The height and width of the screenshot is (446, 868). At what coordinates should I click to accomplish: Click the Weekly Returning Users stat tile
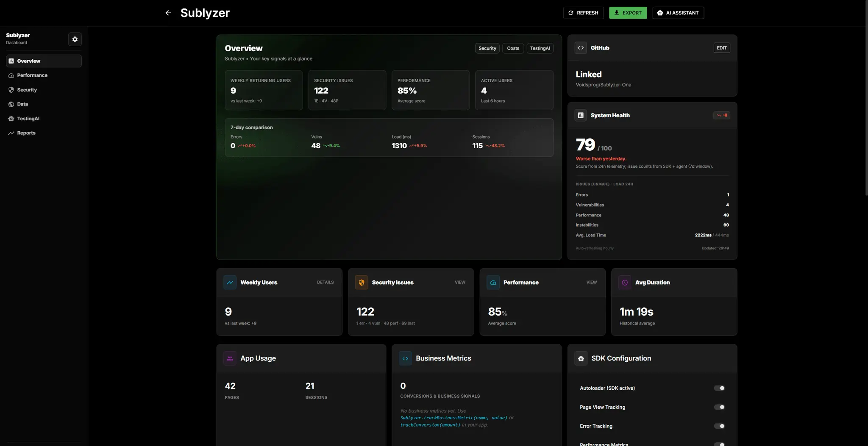(x=264, y=90)
